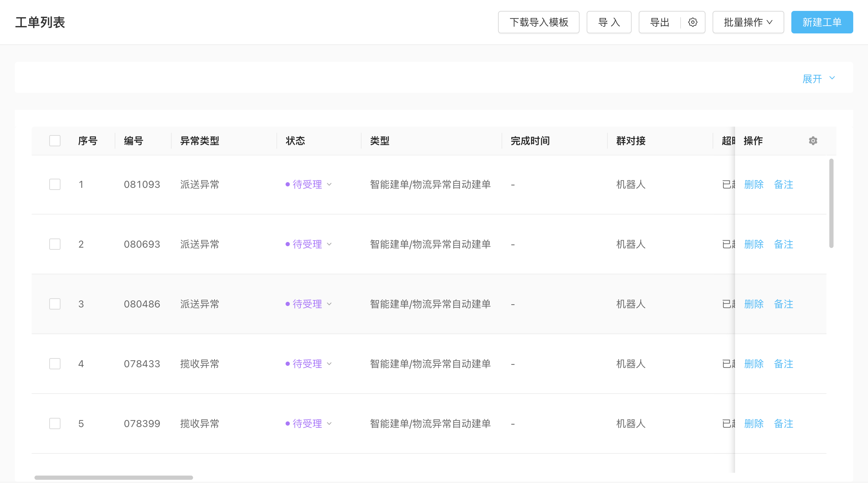Delete ticket 078399

pyautogui.click(x=754, y=423)
